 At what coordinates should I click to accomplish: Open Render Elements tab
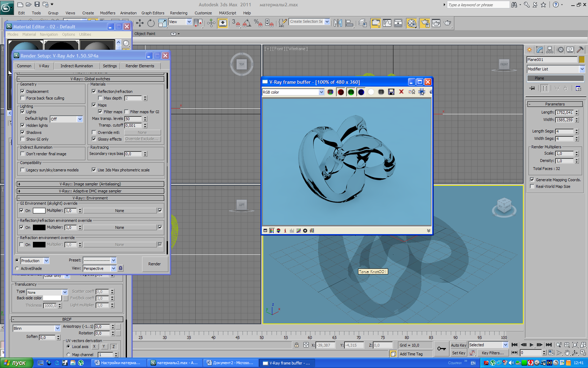(x=140, y=66)
